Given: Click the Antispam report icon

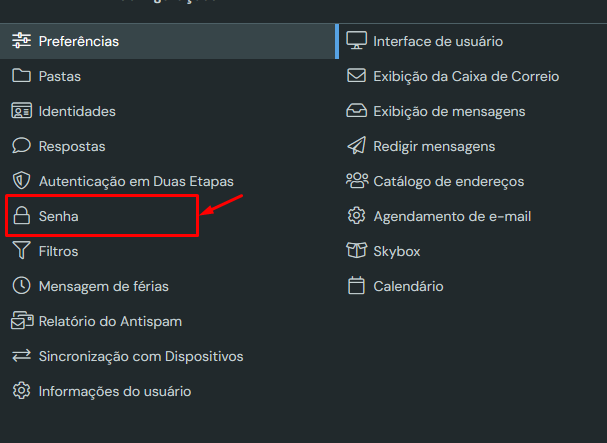Looking at the screenshot, I should click(x=21, y=321).
